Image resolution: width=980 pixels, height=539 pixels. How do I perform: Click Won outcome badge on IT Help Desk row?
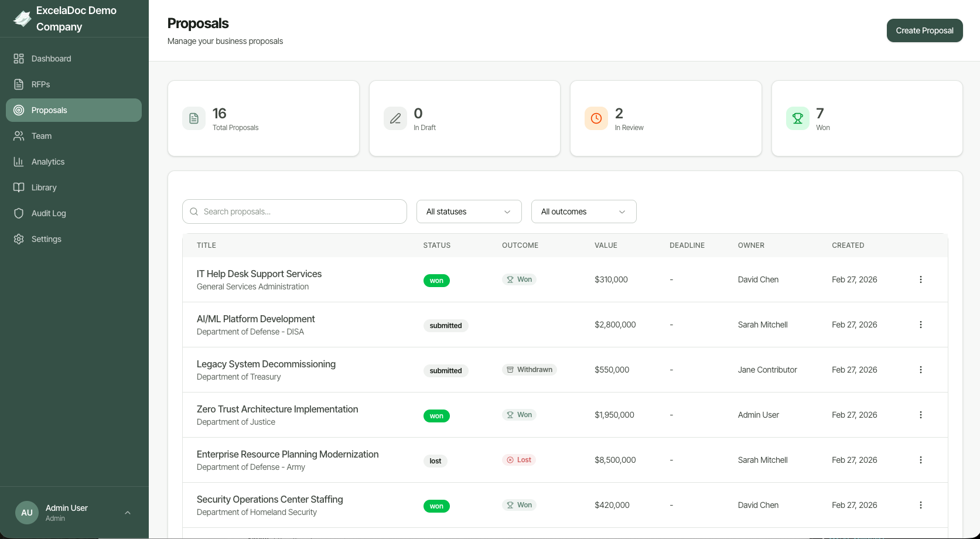click(519, 279)
